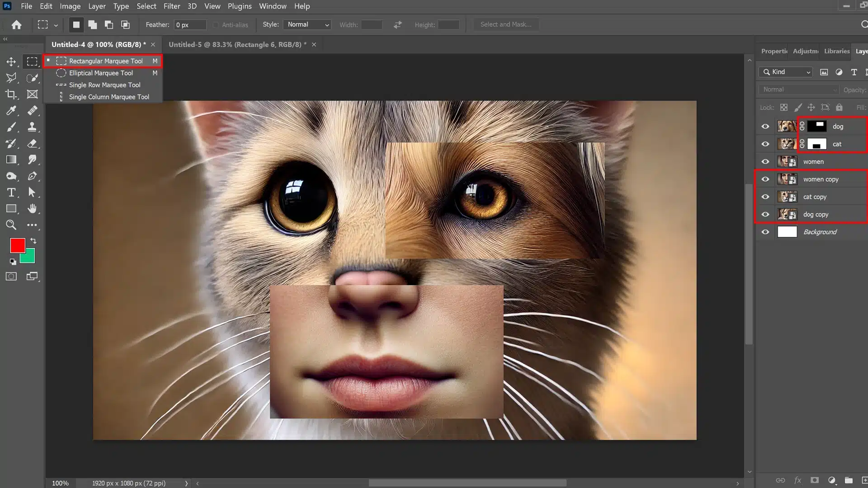Create new fill or adjustment layer
868x488 pixels.
click(x=832, y=480)
